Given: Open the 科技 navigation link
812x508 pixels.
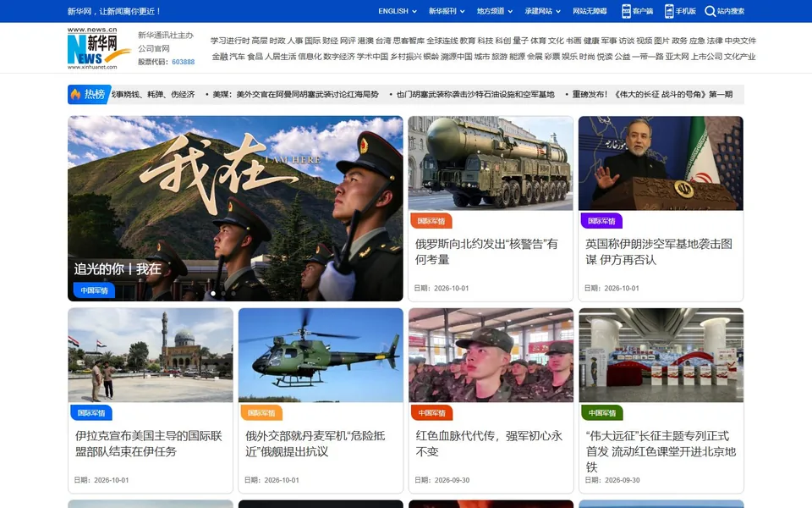Looking at the screenshot, I should coord(486,41).
